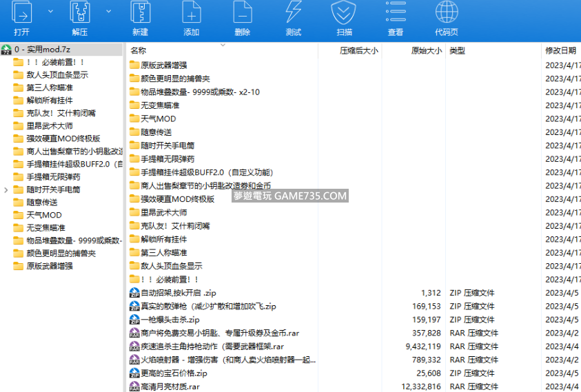Click folder icon of 原版武器增强 in list
Image resolution: width=581 pixels, height=392 pixels.
134,65
